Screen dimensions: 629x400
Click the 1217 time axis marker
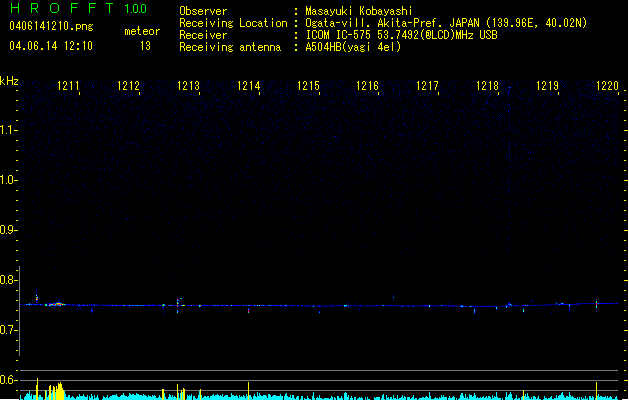[427, 86]
